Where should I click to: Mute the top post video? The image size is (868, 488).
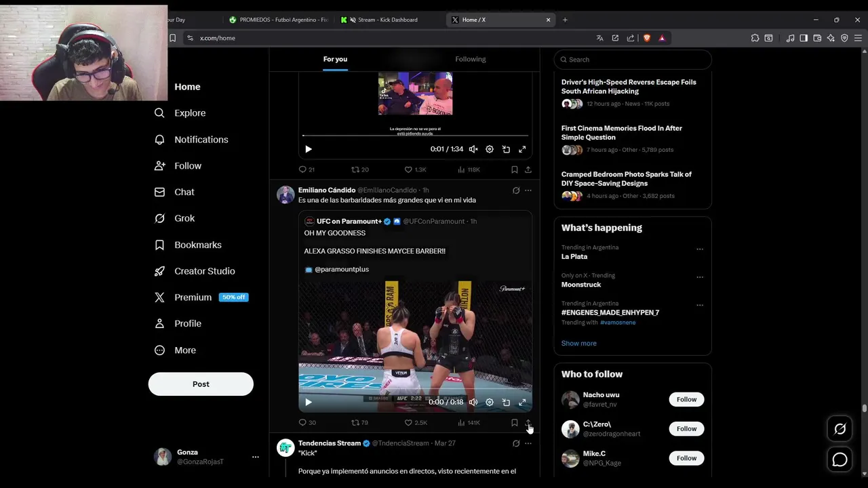click(473, 149)
